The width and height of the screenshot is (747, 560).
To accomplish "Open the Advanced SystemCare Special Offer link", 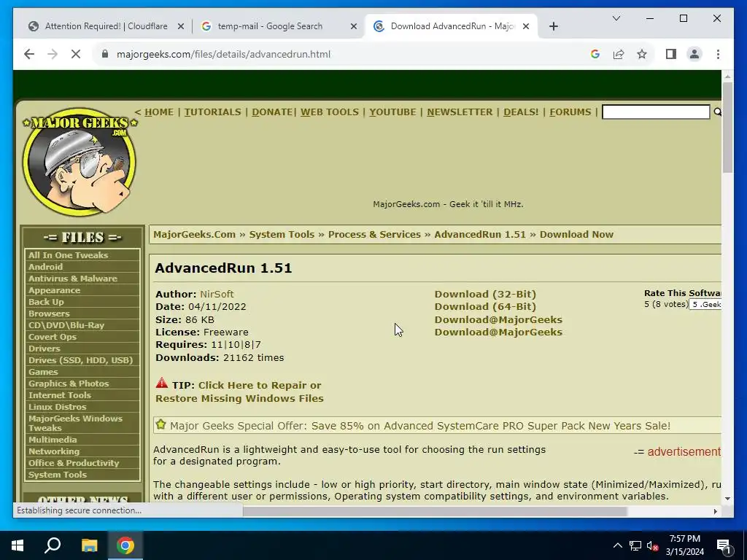I will (419, 426).
